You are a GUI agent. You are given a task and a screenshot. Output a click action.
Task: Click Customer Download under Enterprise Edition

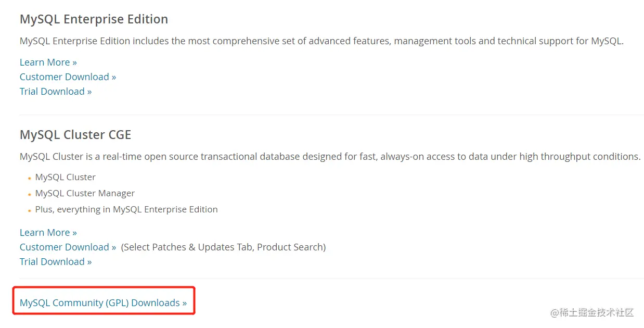click(68, 77)
